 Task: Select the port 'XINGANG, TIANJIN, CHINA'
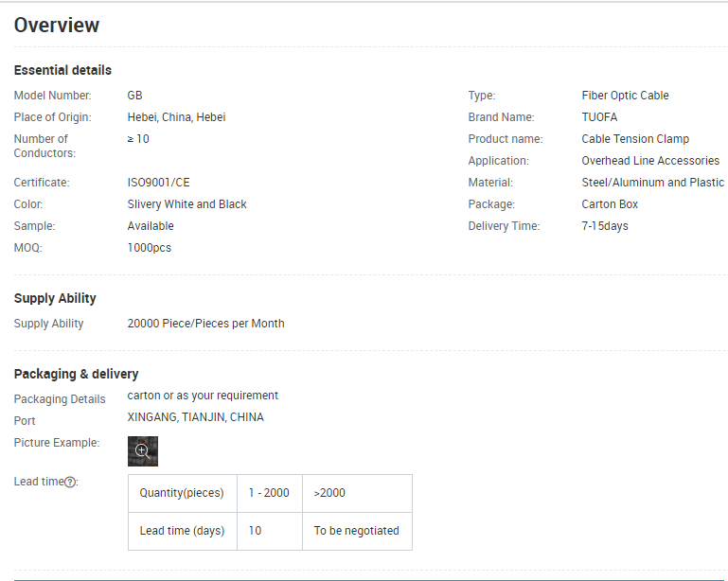pos(195,417)
